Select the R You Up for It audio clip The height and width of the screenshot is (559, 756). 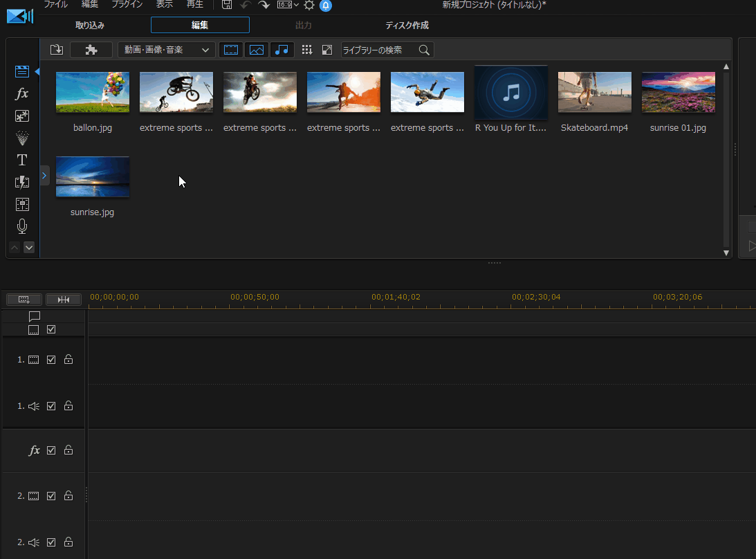click(511, 92)
